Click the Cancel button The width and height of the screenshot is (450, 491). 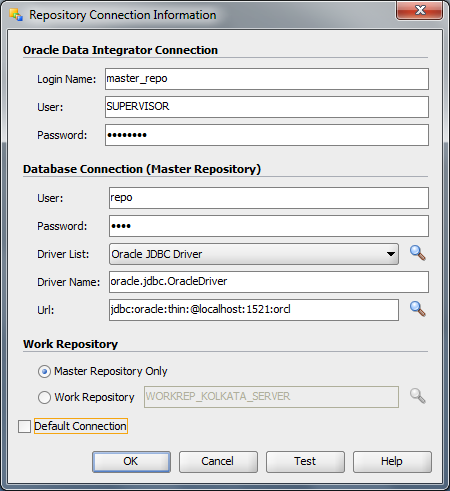click(x=218, y=462)
